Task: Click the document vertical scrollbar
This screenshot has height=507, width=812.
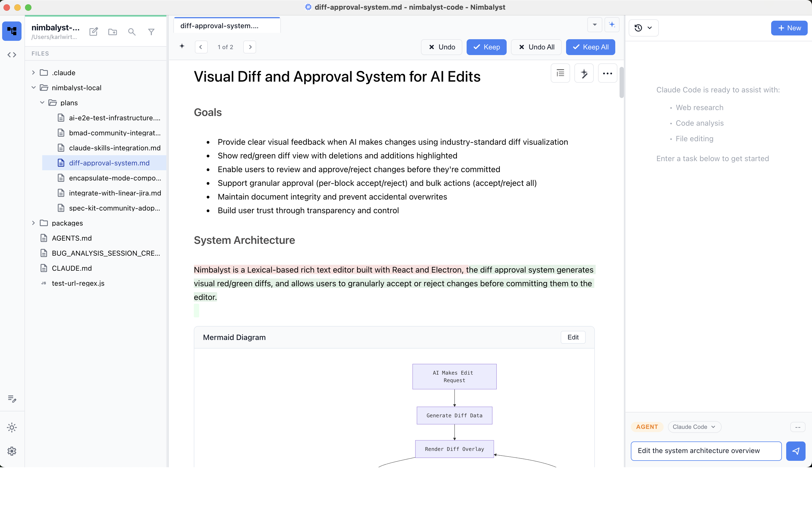Action: (622, 83)
